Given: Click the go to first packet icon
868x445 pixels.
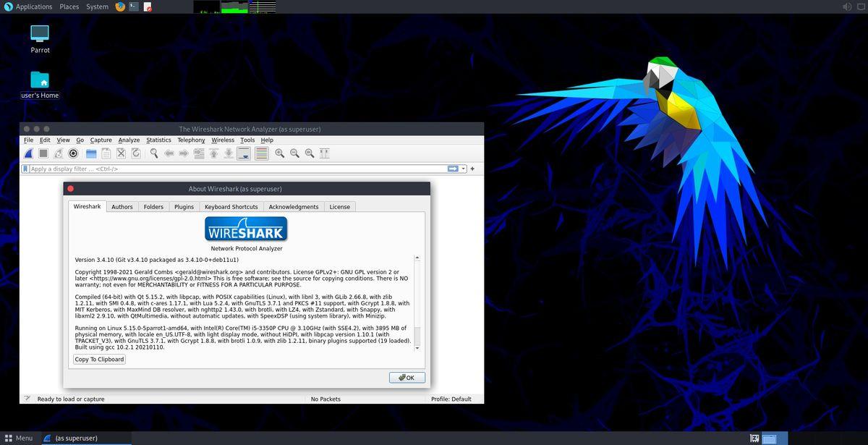Looking at the screenshot, I should [x=214, y=153].
